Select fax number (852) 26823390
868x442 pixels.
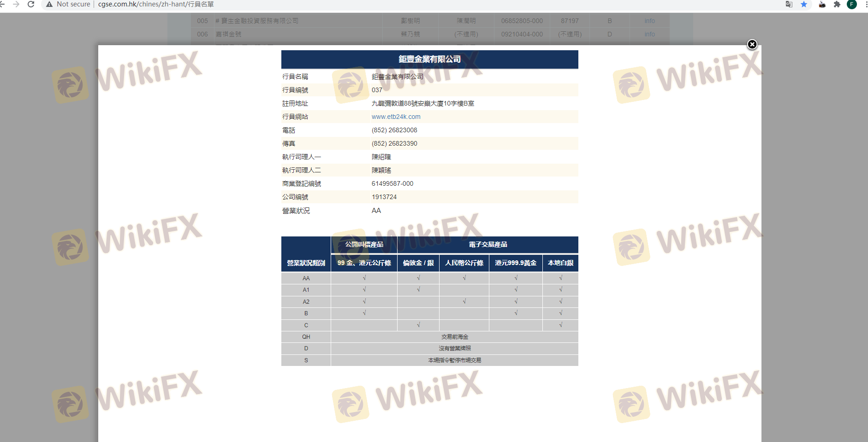pyautogui.click(x=394, y=143)
